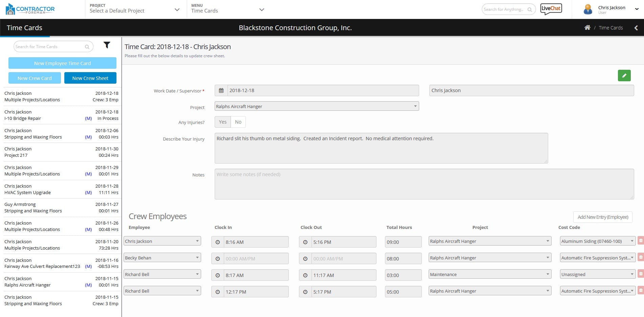Open the default project selector menu
The image size is (644, 317).
(x=134, y=9)
